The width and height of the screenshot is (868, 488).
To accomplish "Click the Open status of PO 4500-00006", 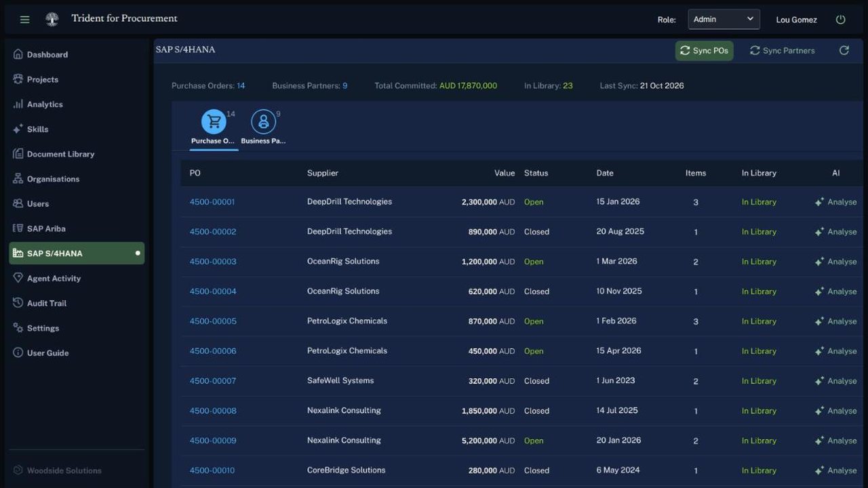I will tap(534, 351).
